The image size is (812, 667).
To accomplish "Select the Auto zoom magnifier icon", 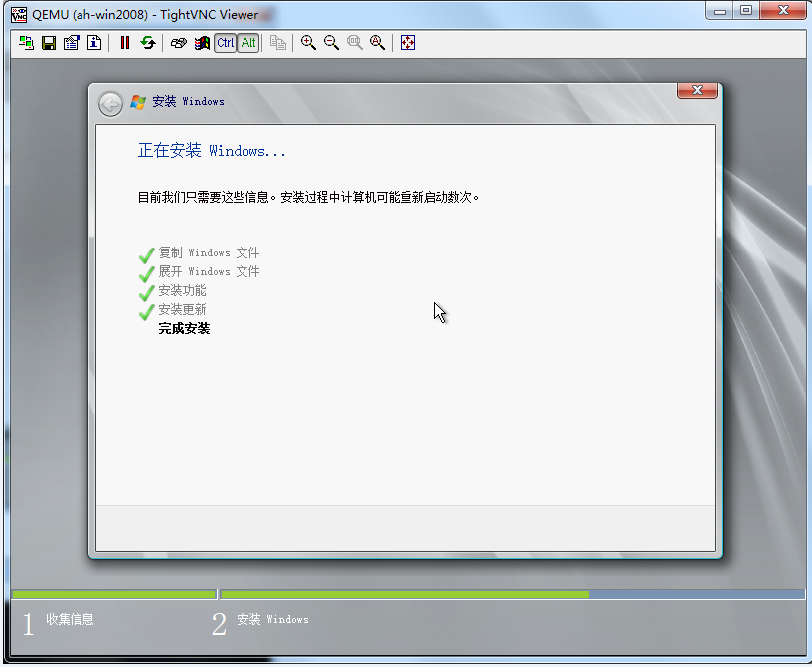I will click(x=377, y=43).
